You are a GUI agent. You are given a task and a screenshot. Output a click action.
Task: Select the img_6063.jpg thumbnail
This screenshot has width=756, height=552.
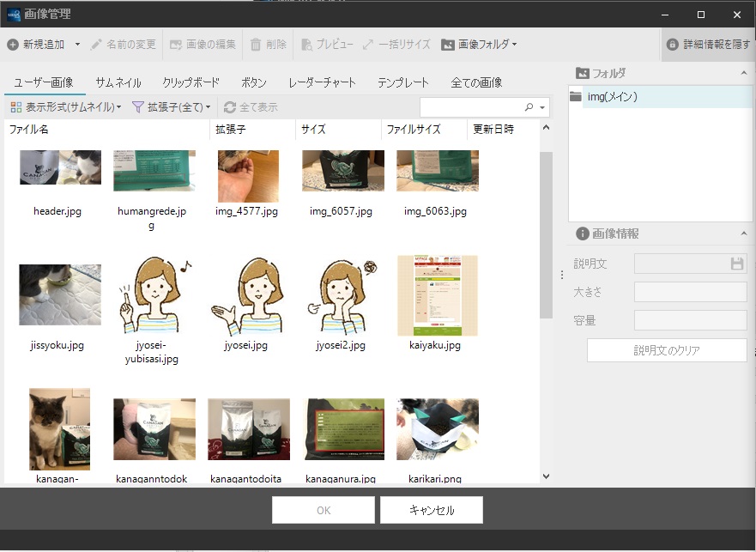click(x=438, y=171)
